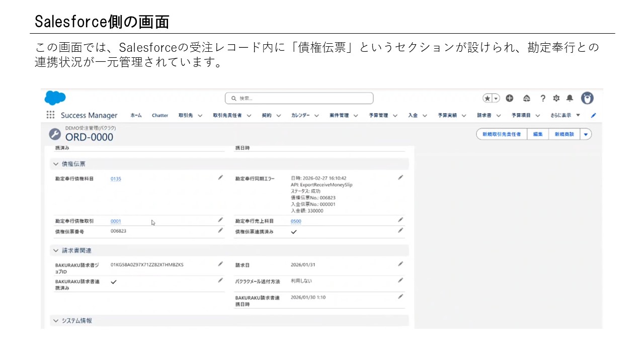Switch to the Chatter tab
The width and height of the screenshot is (644, 362).
click(x=159, y=115)
